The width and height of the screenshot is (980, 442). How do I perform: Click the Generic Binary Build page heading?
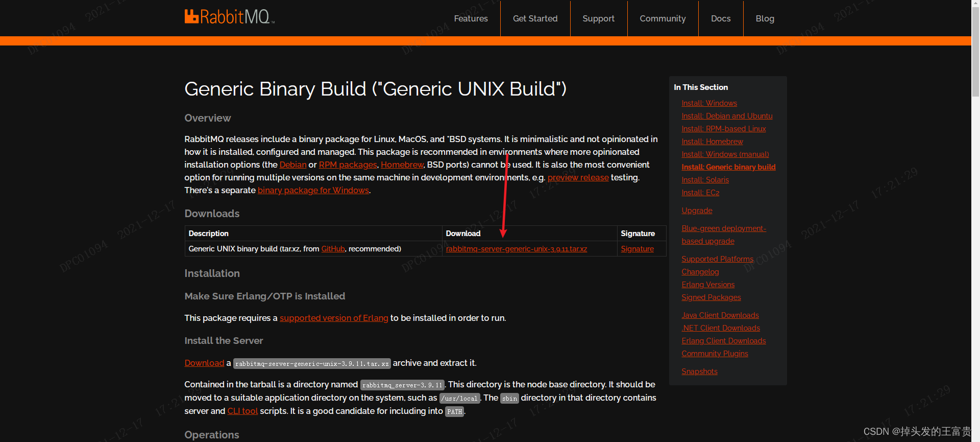pyautogui.click(x=375, y=89)
